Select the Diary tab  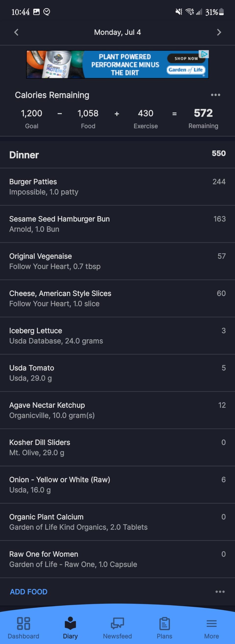click(x=70, y=627)
